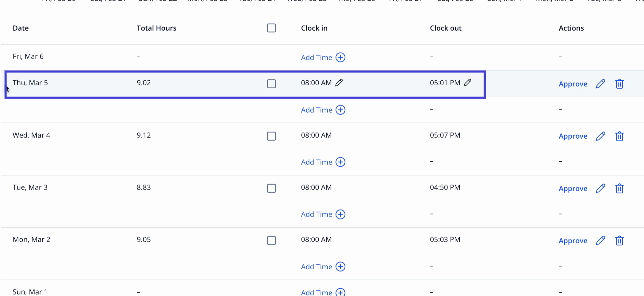Click the plus icon under the Thu, Mar 5 entry
This screenshot has width=644, height=296.
340,110
